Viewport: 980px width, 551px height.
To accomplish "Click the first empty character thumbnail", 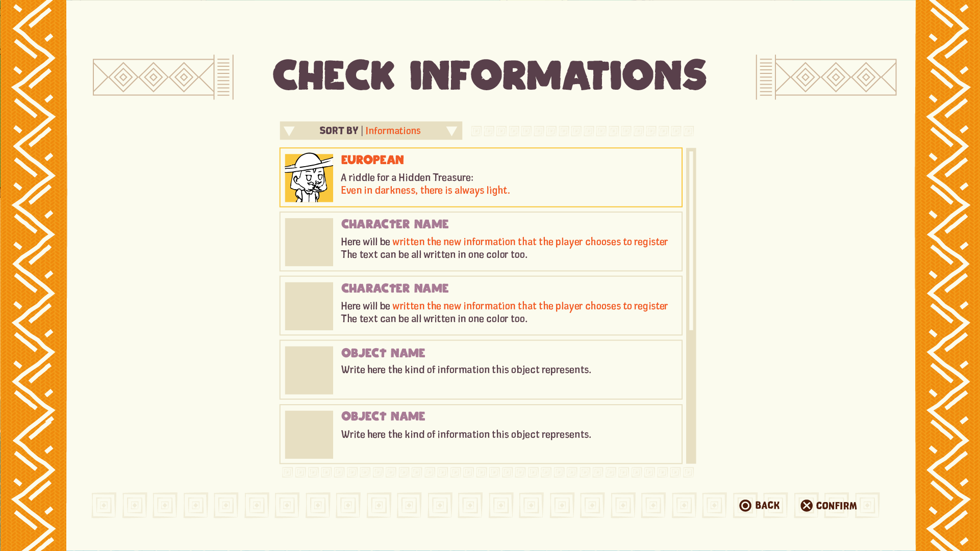I will [309, 242].
